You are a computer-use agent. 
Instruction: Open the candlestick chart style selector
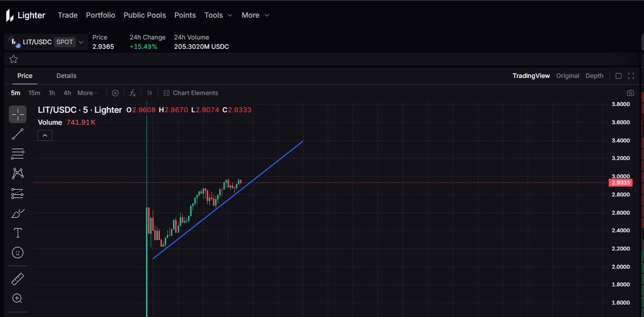tap(150, 93)
